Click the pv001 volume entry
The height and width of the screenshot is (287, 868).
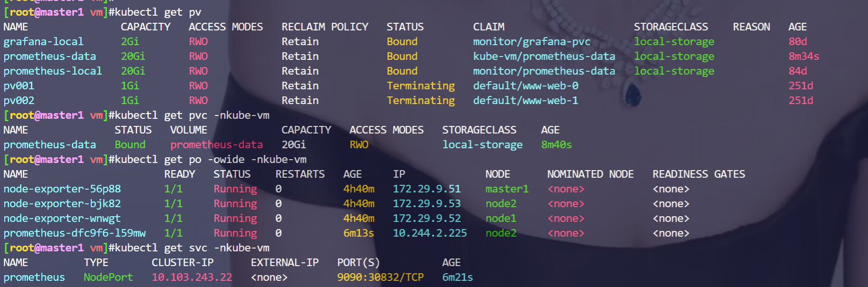pos(19,86)
